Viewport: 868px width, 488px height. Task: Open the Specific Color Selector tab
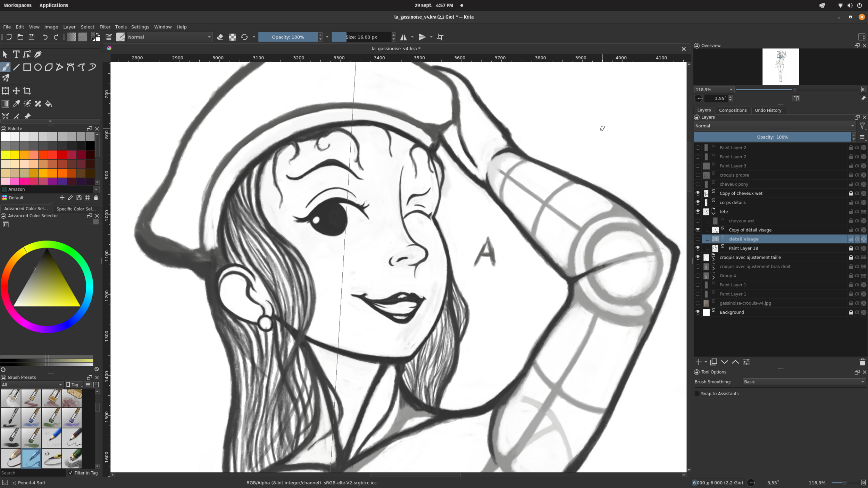(76, 209)
